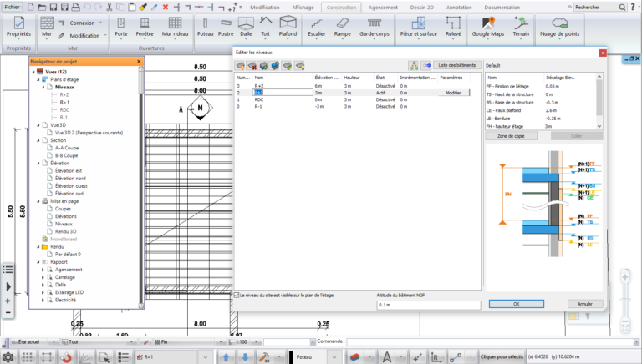Click the blue down arrow level icon
Image resolution: width=642 pixels, height=364 pixels.
coord(245,357)
